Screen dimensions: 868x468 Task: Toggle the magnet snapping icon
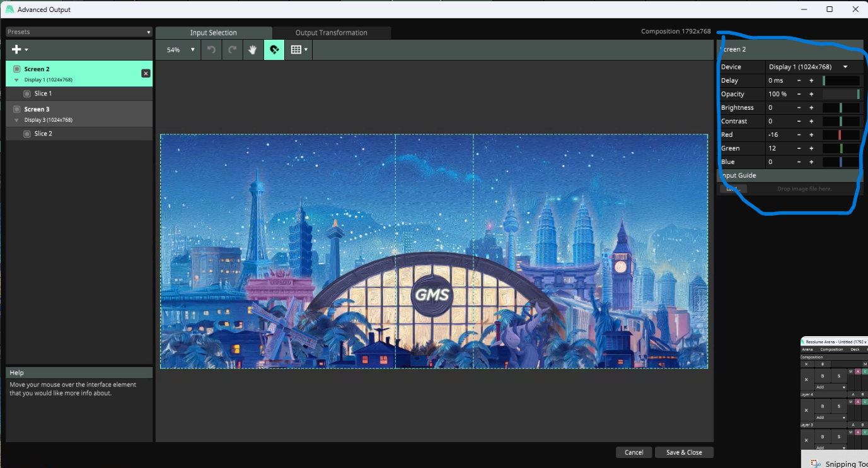pos(274,50)
